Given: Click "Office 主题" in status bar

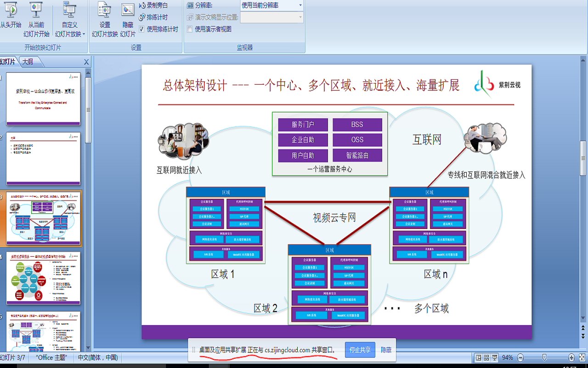Looking at the screenshot, I should click(51, 357).
